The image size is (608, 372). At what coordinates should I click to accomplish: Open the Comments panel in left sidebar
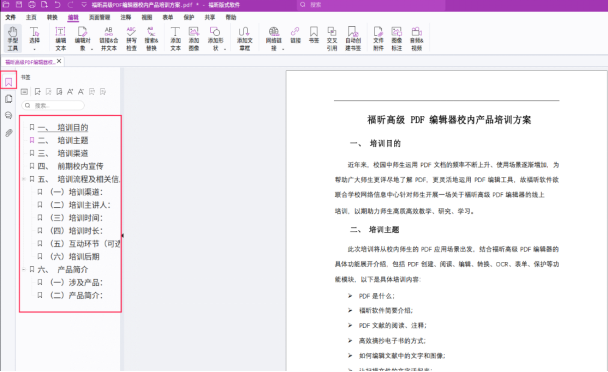pos(9,116)
